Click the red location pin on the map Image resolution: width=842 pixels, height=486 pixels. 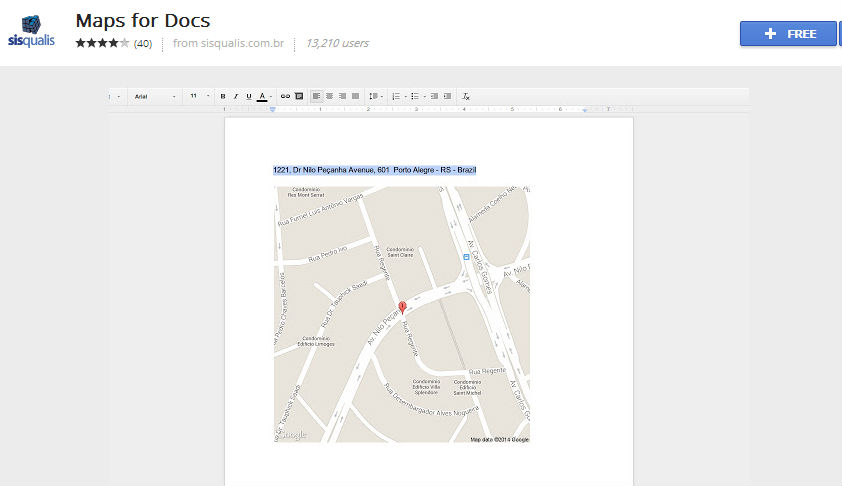coord(402,307)
